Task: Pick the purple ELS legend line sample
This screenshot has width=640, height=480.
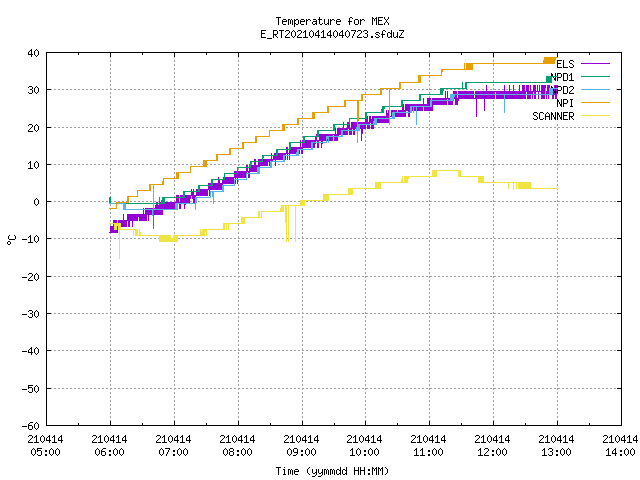Action: (595, 64)
